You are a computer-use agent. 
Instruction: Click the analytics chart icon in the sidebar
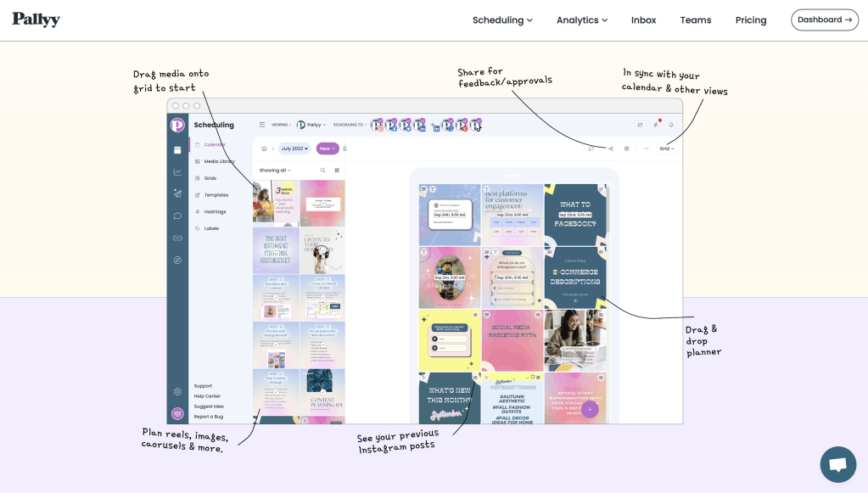(177, 172)
